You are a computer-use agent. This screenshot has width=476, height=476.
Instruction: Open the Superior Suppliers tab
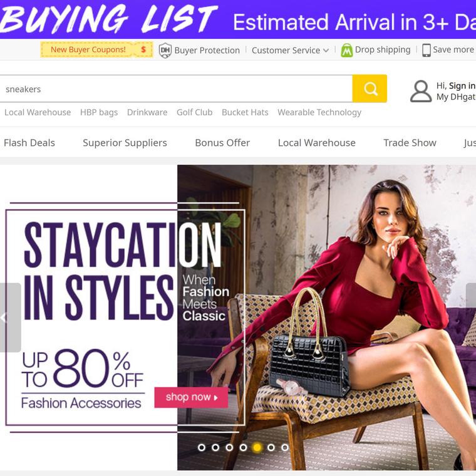pyautogui.click(x=125, y=143)
